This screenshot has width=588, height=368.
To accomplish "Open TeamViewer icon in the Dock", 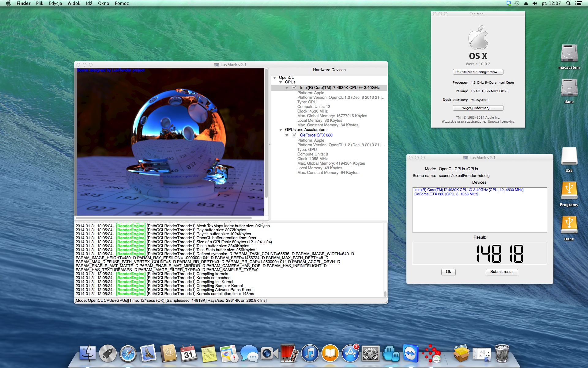I will (410, 353).
